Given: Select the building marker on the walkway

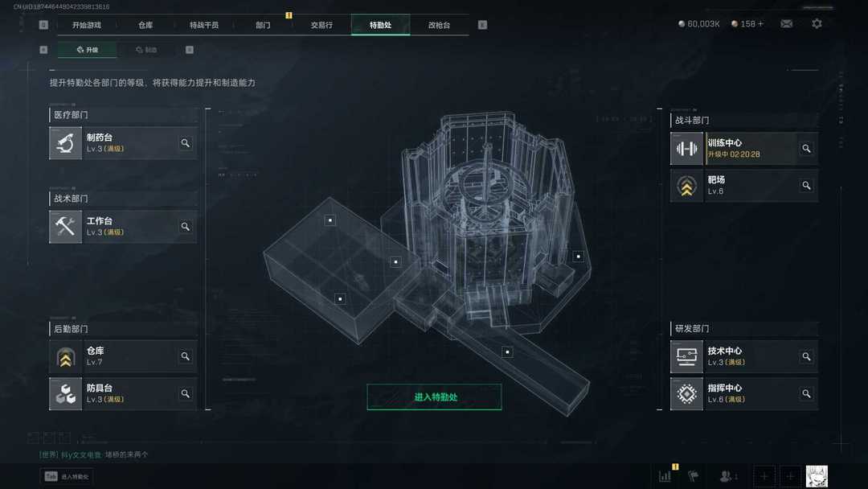Looking at the screenshot, I should pos(508,351).
